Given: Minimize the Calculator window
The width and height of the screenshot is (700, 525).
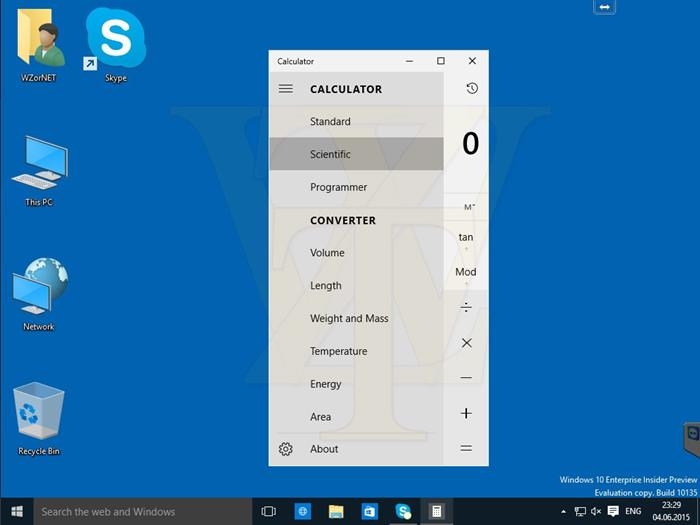Looking at the screenshot, I should point(409,61).
